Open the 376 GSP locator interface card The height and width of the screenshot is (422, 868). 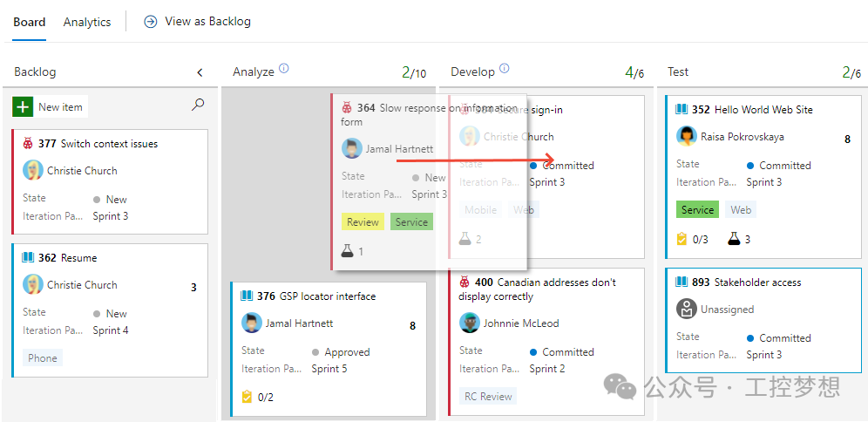point(316,296)
